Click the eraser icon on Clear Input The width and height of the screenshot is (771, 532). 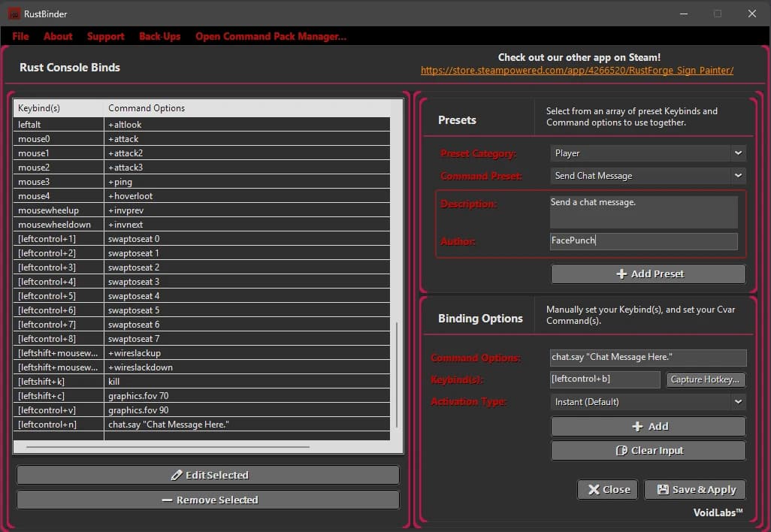pos(621,450)
